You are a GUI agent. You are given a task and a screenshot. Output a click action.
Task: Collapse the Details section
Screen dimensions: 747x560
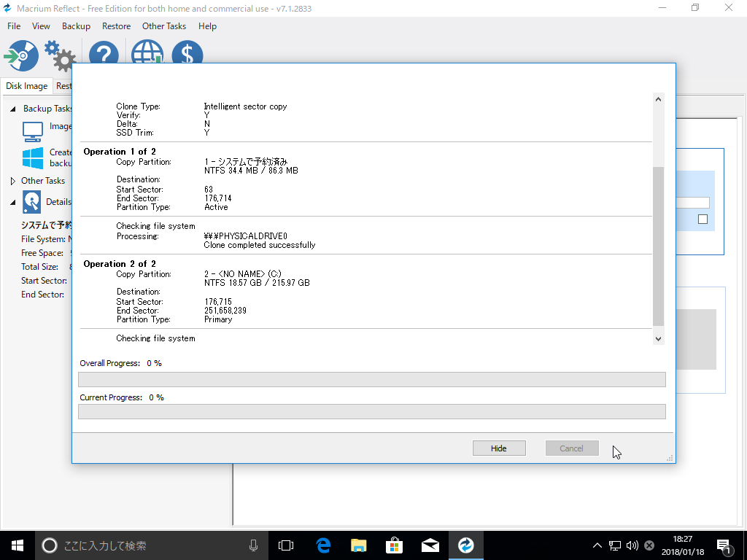coord(13,203)
